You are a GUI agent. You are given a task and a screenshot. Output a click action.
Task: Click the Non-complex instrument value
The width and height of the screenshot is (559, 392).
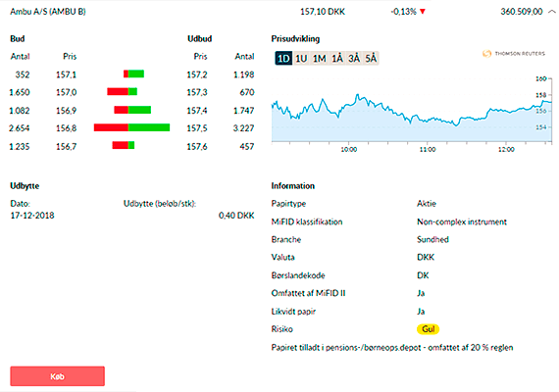tap(462, 221)
